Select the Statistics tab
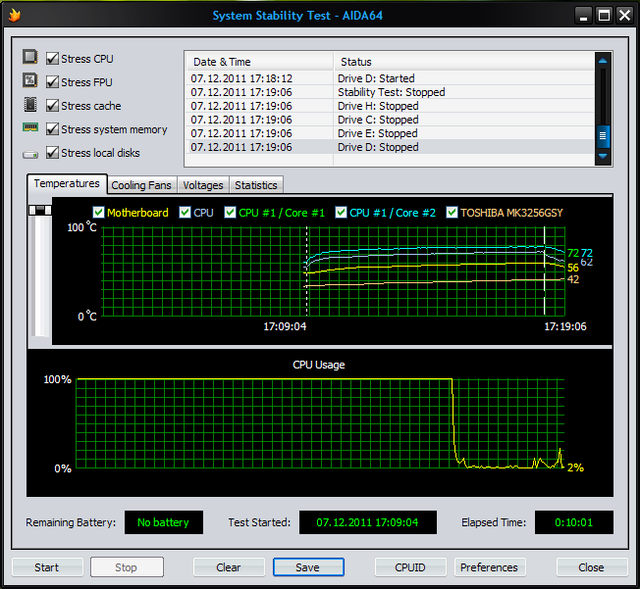Screen dimensions: 640x589 256,185
